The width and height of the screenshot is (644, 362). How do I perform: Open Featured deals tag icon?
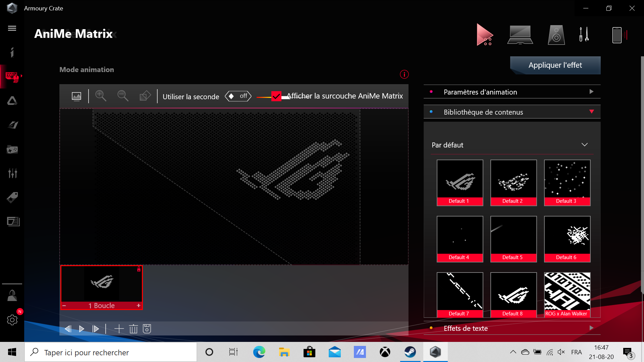click(12, 197)
